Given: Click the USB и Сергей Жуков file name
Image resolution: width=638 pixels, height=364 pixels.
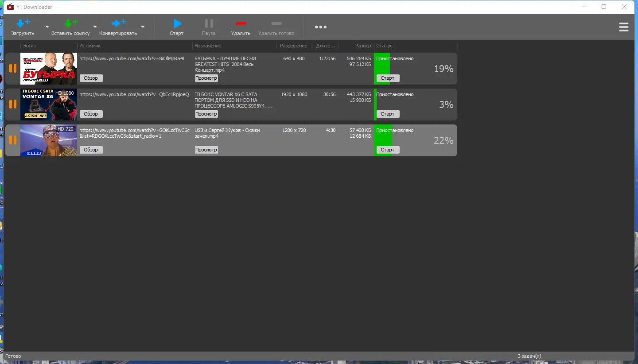Looking at the screenshot, I should [x=227, y=133].
